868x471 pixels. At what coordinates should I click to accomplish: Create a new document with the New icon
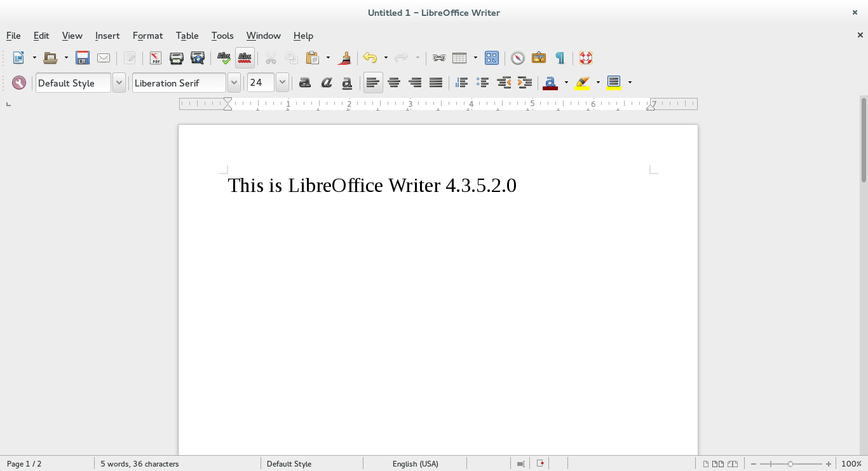[x=18, y=58]
